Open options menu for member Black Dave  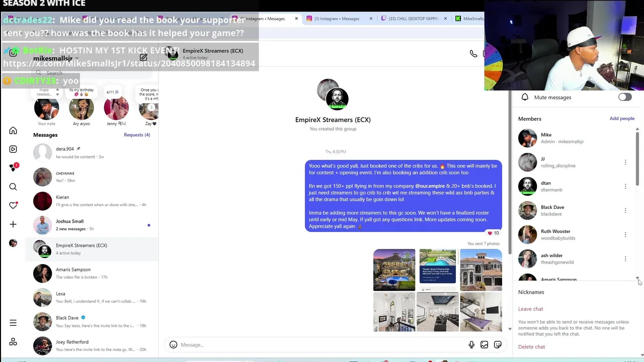(x=625, y=211)
